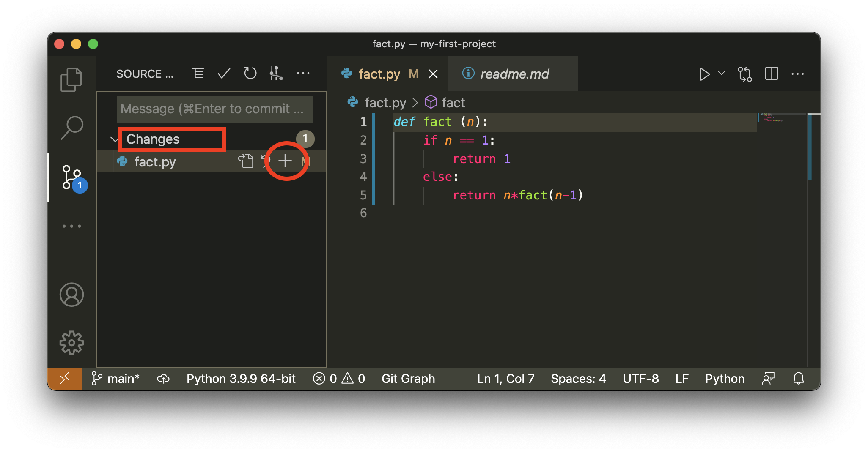Switch to the readme.md tab

(514, 74)
